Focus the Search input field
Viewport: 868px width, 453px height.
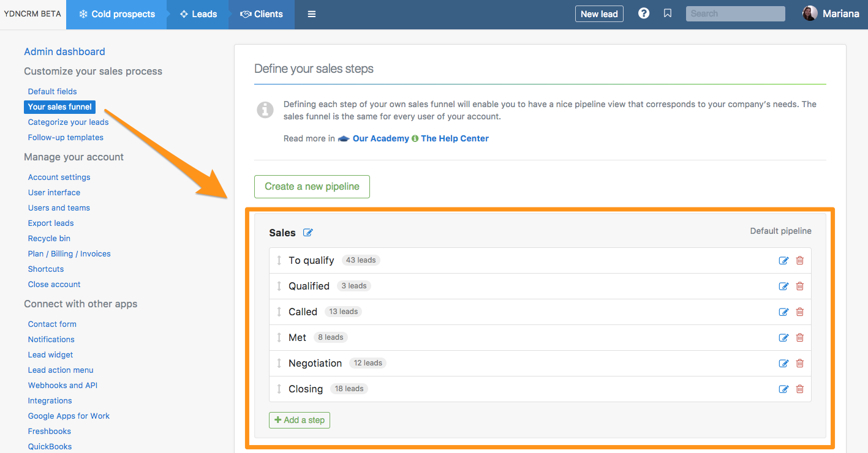735,13
